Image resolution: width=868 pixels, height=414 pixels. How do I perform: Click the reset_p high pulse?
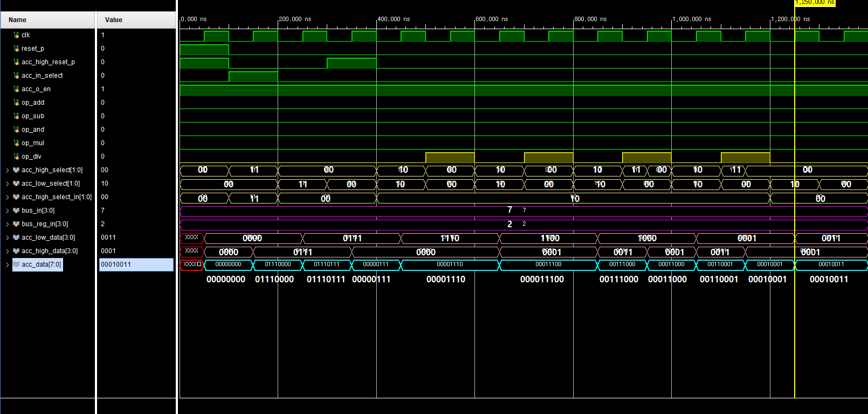click(x=204, y=50)
